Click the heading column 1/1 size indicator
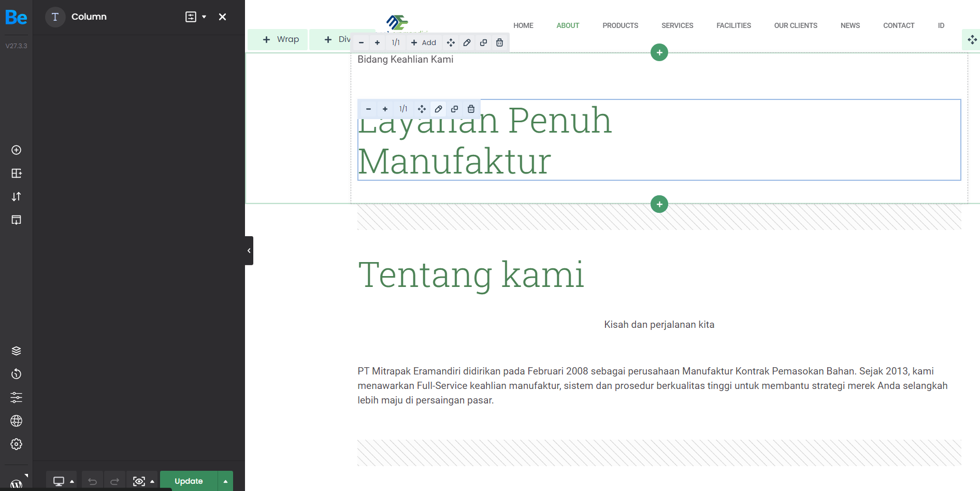This screenshot has height=491, width=980. click(x=403, y=109)
